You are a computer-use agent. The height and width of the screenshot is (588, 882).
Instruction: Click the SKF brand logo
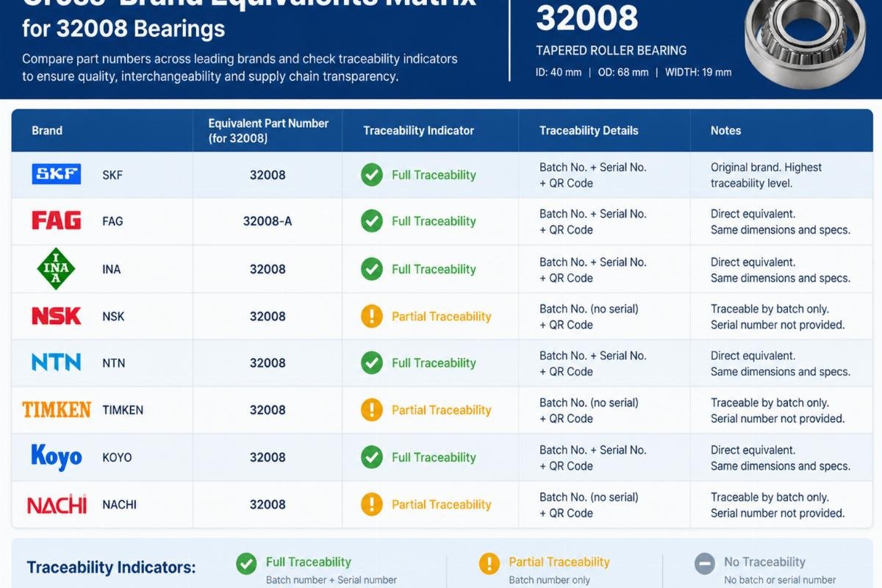[57, 174]
